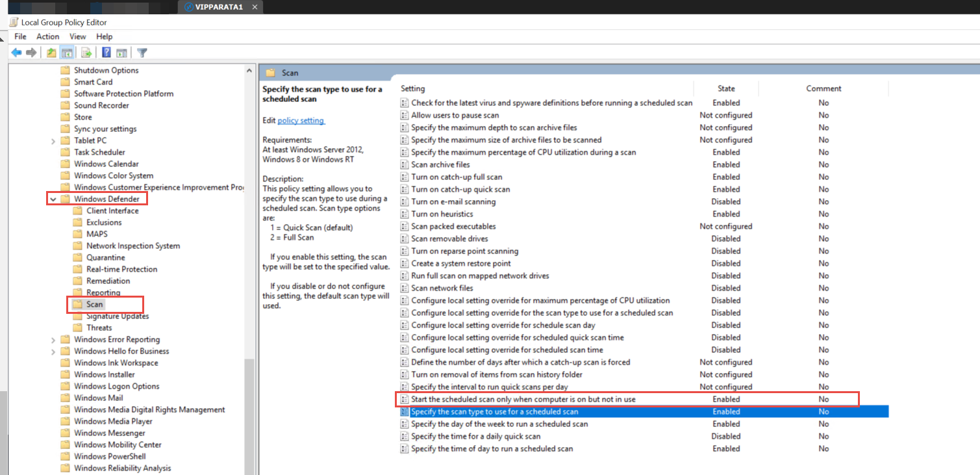980x475 pixels.
Task: Select Signature Updates in tree
Action: click(x=118, y=316)
